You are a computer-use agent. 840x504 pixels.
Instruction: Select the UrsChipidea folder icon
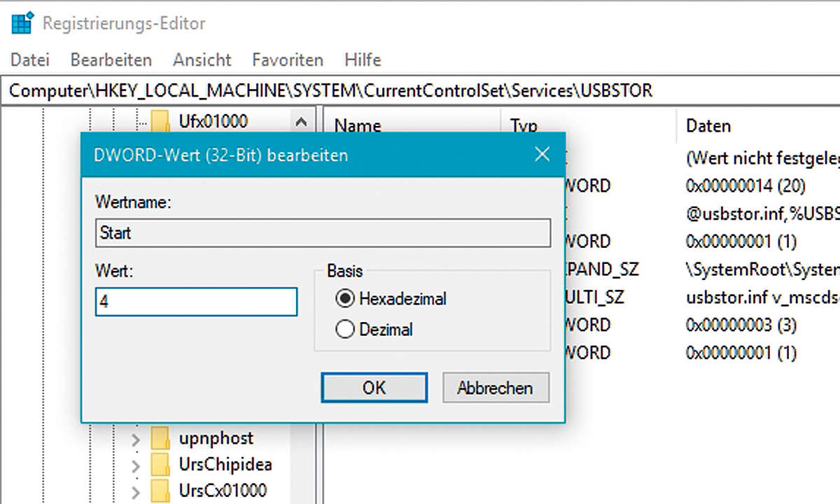tap(161, 464)
